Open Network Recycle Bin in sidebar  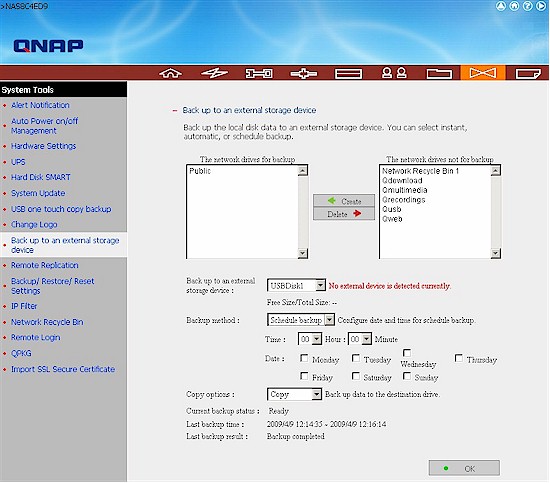pyautogui.click(x=47, y=322)
